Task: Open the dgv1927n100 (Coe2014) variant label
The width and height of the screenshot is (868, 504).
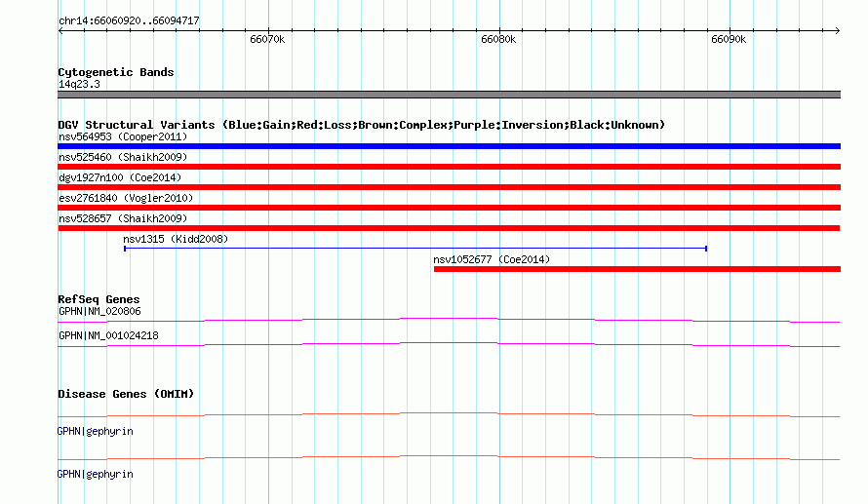Action: tap(120, 177)
